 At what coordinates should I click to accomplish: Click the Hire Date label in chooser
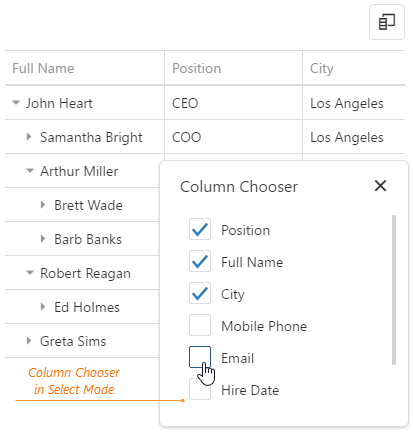point(250,390)
